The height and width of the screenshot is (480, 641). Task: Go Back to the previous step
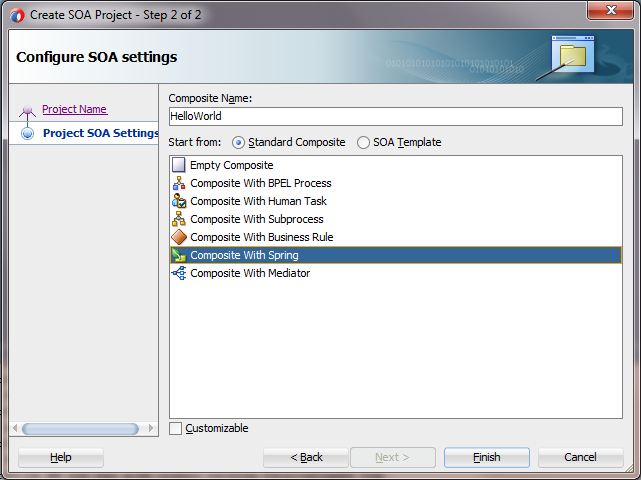tap(306, 457)
